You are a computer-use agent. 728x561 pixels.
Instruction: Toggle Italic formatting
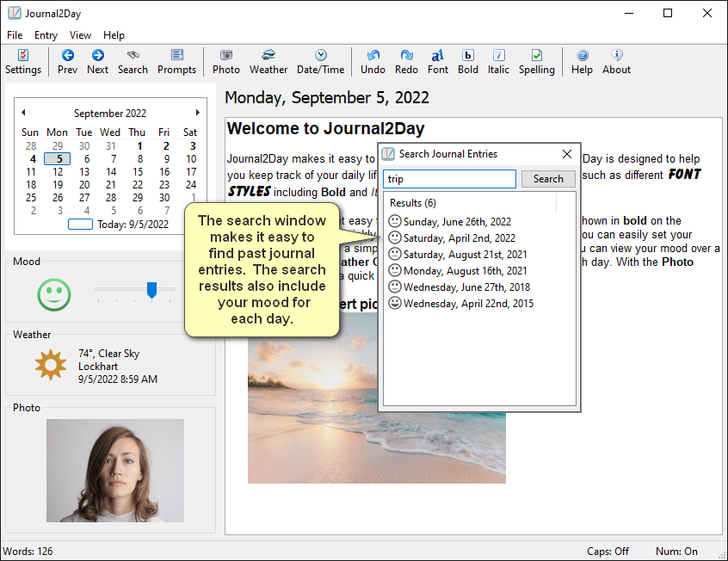(498, 62)
